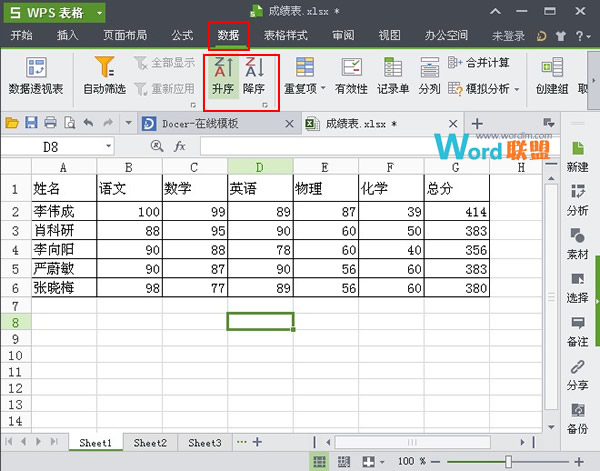
Task: Switch to page break preview view
Action: click(344, 461)
